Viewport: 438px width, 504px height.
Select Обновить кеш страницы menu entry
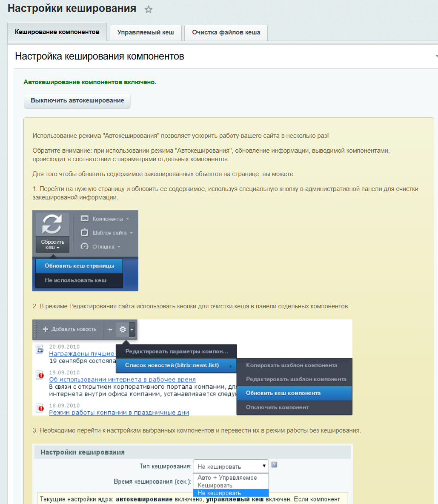(x=79, y=266)
